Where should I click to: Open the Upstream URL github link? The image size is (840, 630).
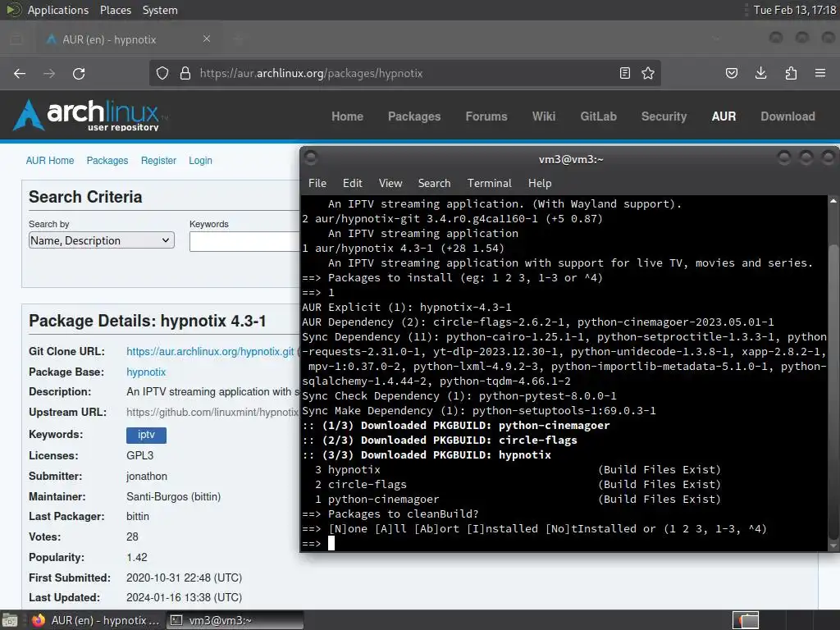(212, 412)
